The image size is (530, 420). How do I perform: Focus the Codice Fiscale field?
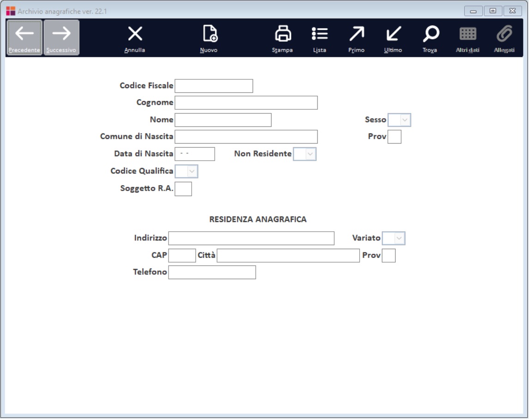214,86
